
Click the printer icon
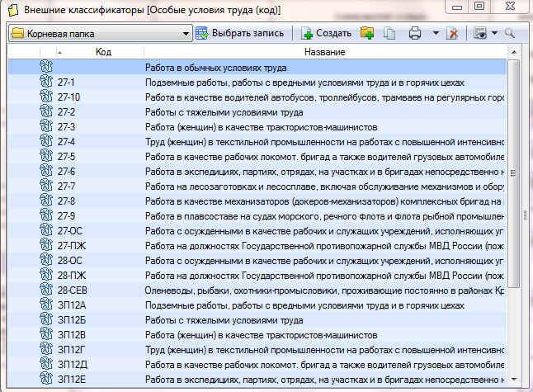pyautogui.click(x=415, y=33)
